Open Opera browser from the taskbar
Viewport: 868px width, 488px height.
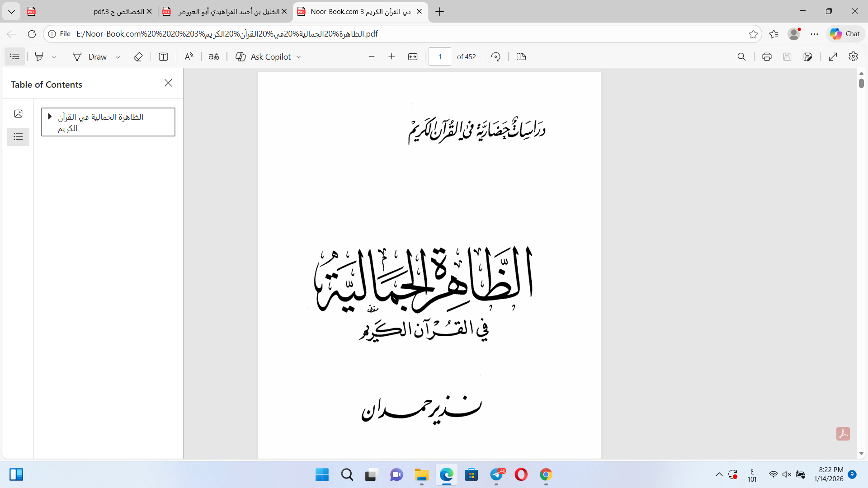(x=521, y=474)
